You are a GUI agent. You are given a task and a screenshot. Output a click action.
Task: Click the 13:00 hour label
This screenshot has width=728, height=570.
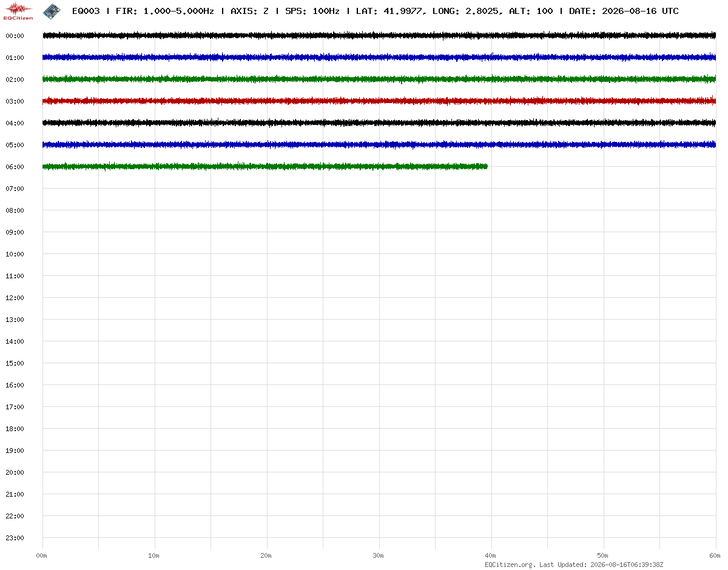point(15,320)
